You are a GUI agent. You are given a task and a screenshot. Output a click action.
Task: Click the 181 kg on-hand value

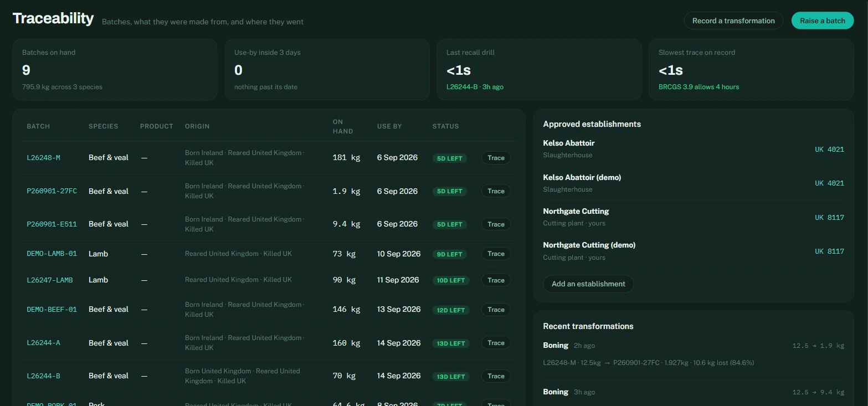click(346, 158)
